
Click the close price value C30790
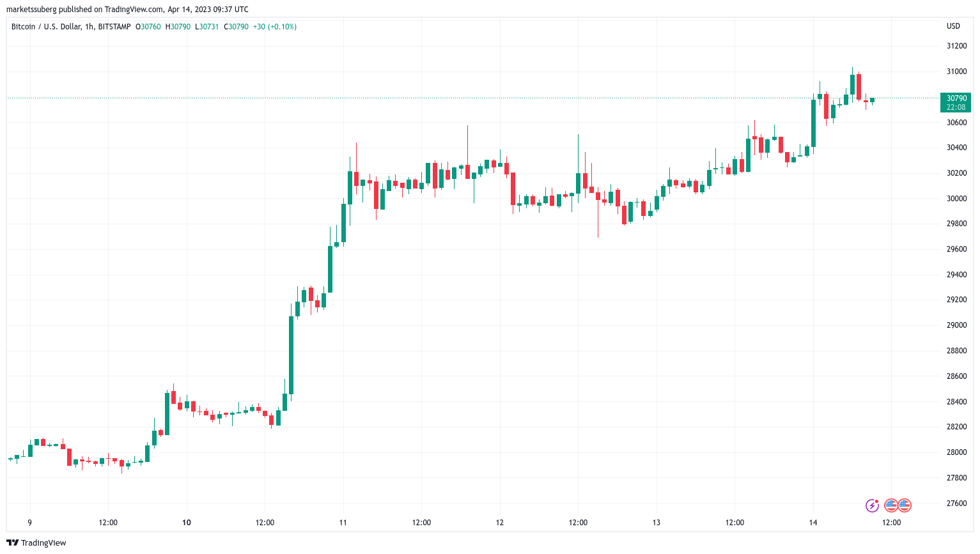[237, 27]
